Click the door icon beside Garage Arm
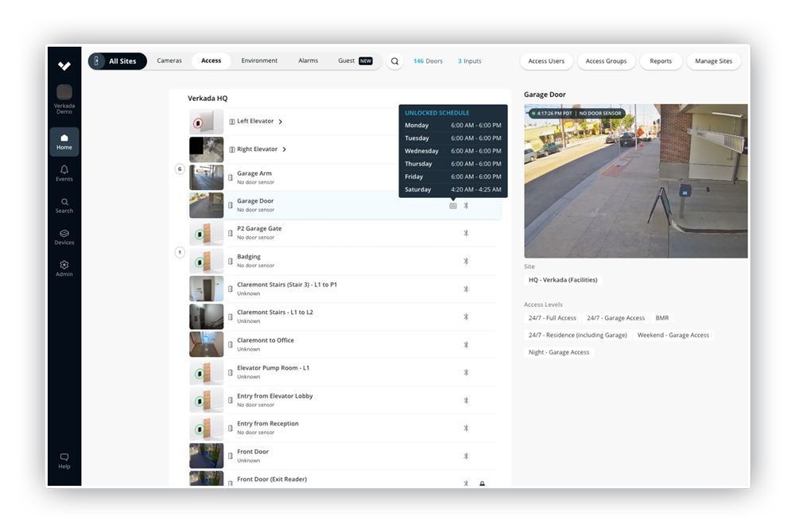This screenshot has height=532, width=795. click(x=231, y=177)
